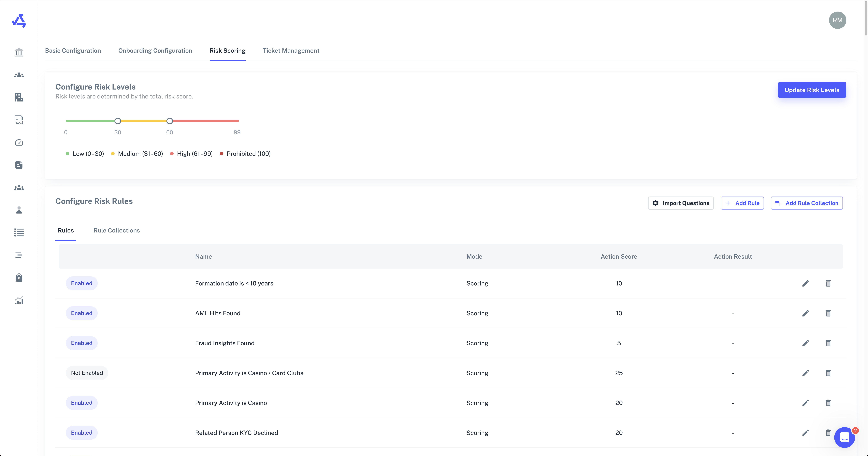Viewport: 868px width, 456px height.
Task: Click the Import Questions button
Action: (681, 203)
